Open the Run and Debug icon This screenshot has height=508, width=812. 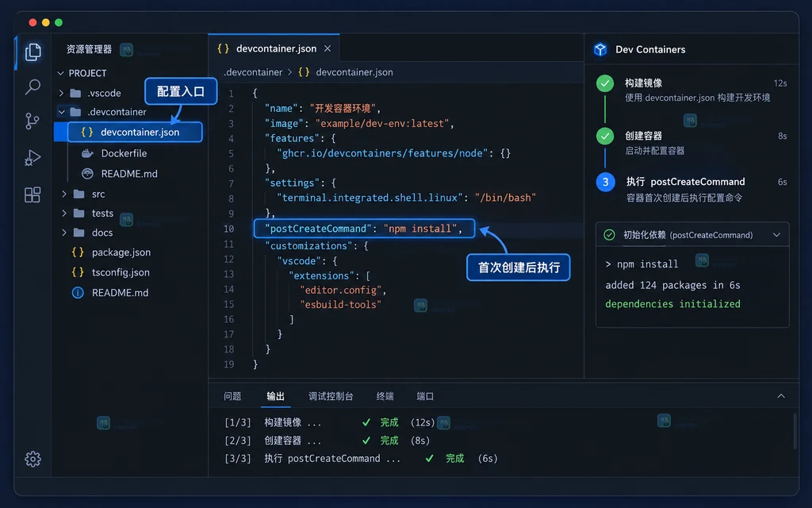(32, 158)
